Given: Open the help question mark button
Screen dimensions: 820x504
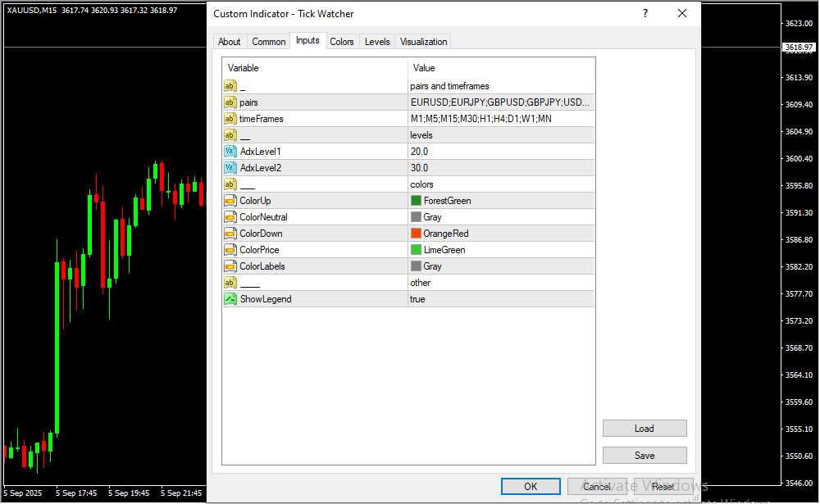Looking at the screenshot, I should [x=645, y=13].
